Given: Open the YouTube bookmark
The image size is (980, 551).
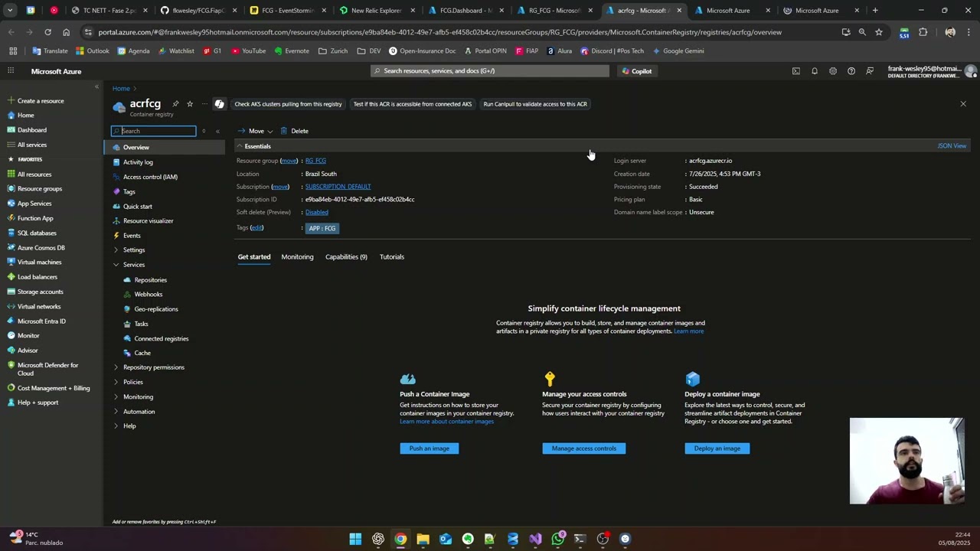Looking at the screenshot, I should coord(249,51).
